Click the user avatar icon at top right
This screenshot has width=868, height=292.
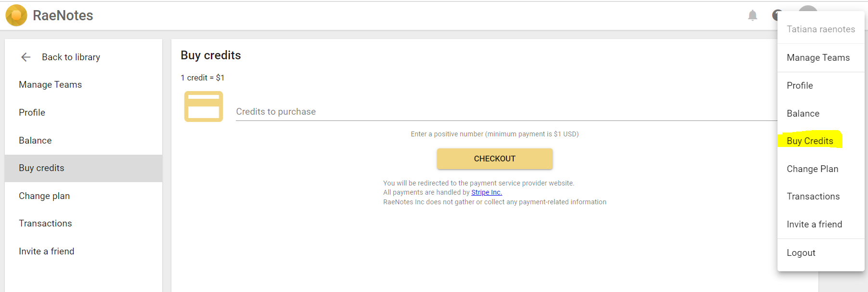808,8
